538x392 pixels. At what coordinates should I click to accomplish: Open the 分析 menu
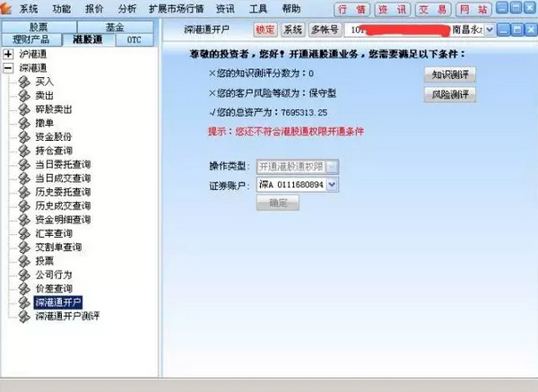[x=127, y=9]
